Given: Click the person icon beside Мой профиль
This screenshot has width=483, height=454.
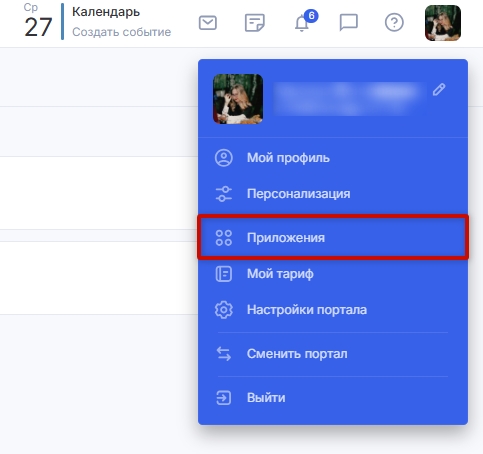Looking at the screenshot, I should pyautogui.click(x=224, y=158).
